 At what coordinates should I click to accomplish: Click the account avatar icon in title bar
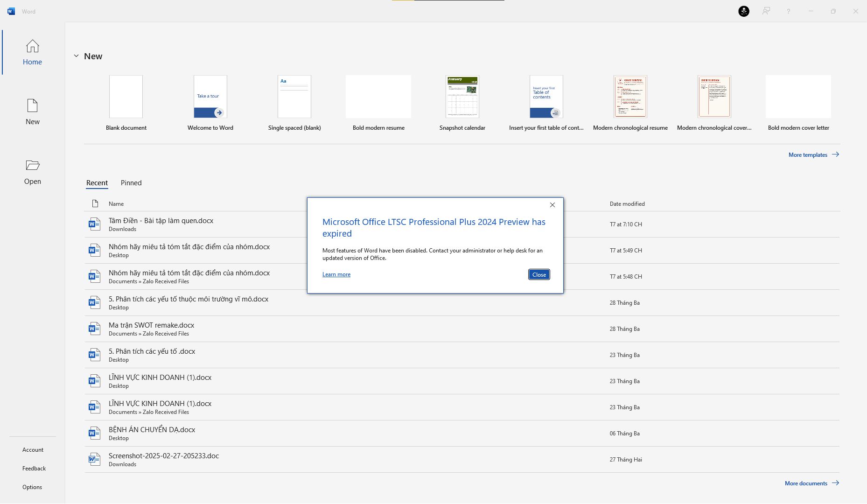tap(743, 11)
